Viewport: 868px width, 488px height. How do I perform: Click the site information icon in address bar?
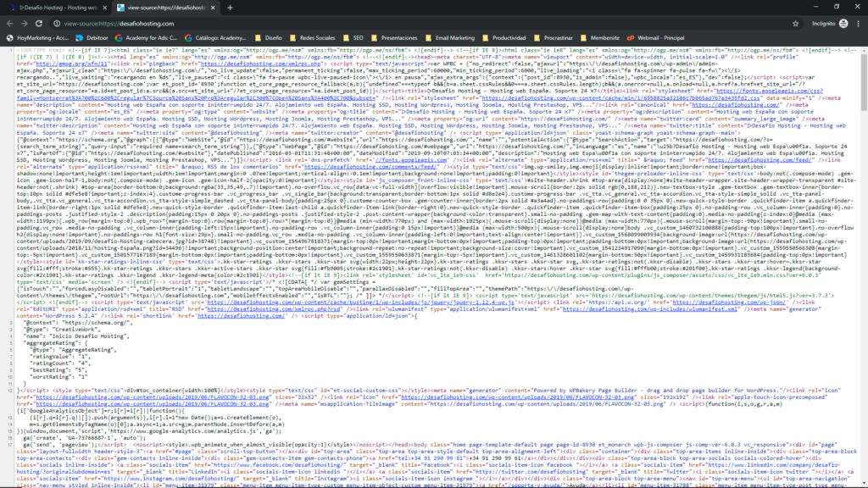point(57,24)
